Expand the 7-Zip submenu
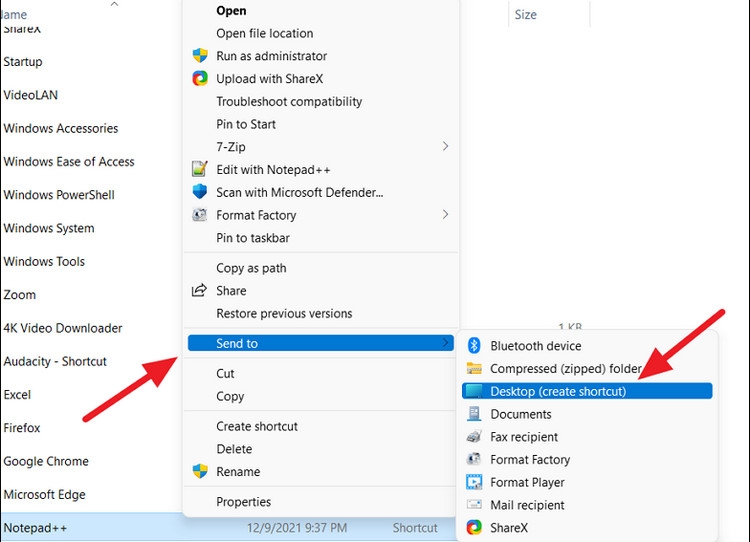750x542 pixels. 445,147
